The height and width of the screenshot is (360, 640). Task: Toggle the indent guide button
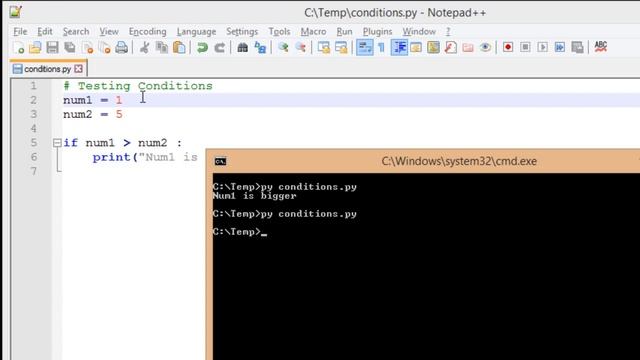click(399, 47)
